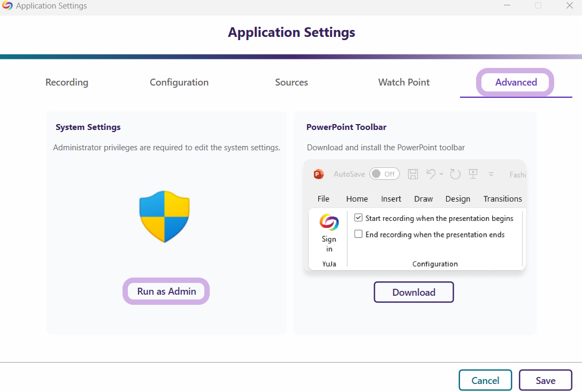This screenshot has width=582, height=392.
Task: Switch to the Recording tab
Action: (x=67, y=82)
